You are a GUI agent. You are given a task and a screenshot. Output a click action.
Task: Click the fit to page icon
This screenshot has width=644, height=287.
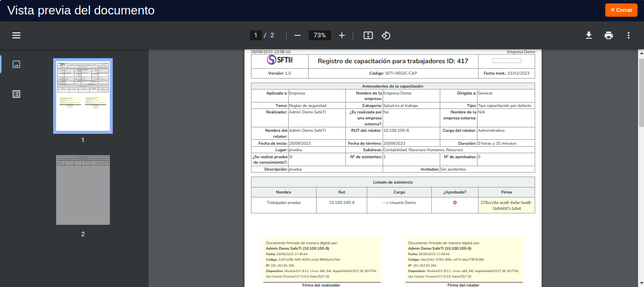tap(368, 35)
